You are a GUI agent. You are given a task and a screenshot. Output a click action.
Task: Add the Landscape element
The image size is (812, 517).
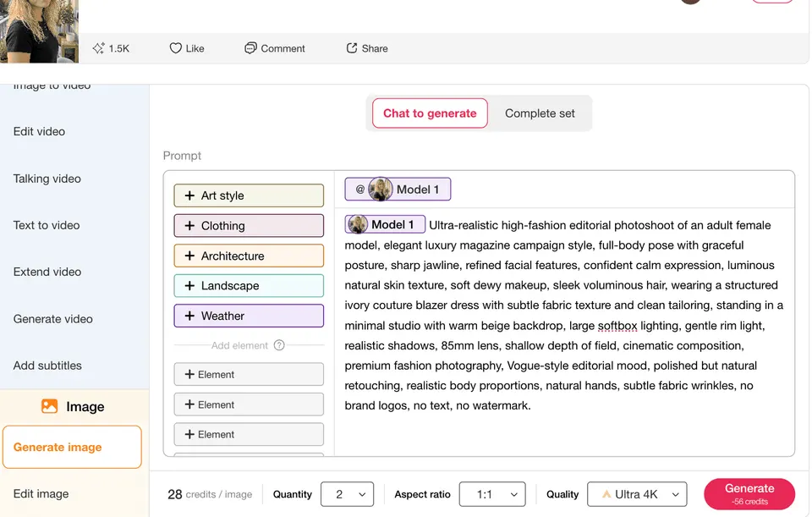tap(249, 285)
